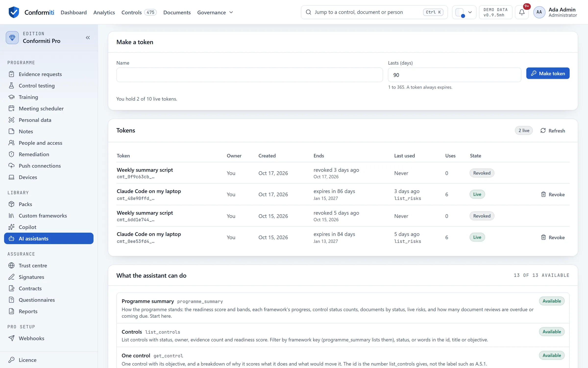
Task: Click Weekly summary script cmt_6dd1e744 row
Action: [x=343, y=216]
